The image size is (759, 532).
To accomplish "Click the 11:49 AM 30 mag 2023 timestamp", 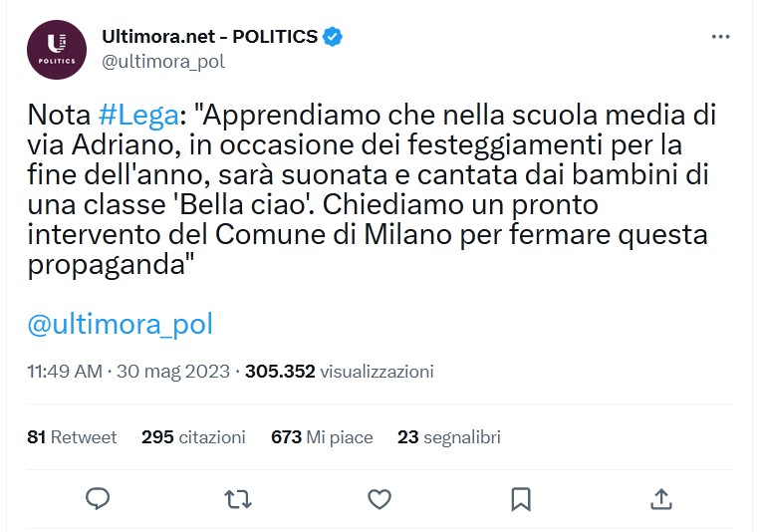I will click(x=129, y=372).
